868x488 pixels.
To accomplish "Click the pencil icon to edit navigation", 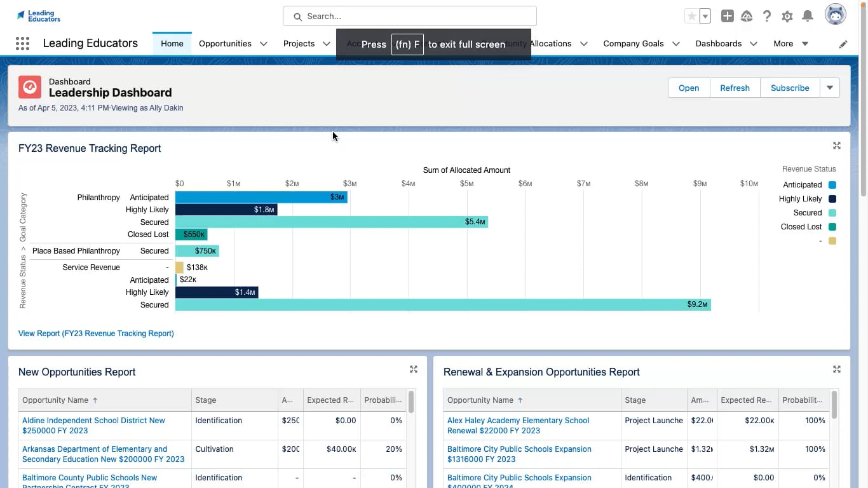I will click(x=843, y=44).
